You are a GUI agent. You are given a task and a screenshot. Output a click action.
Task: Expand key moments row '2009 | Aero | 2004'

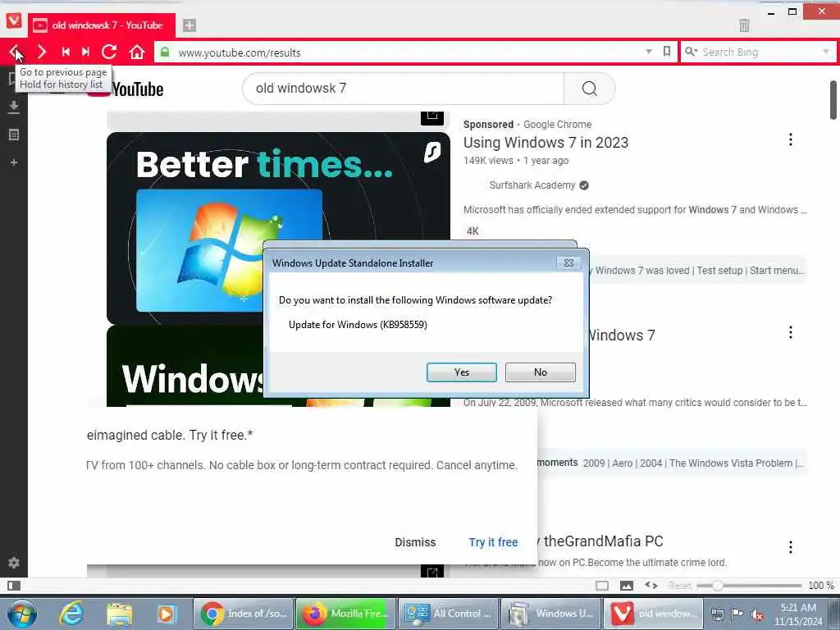(x=672, y=463)
